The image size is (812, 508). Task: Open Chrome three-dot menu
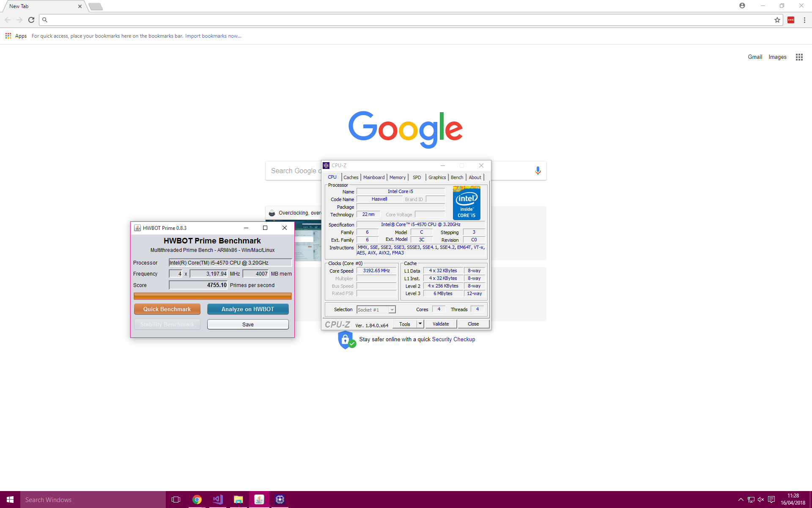coord(804,20)
